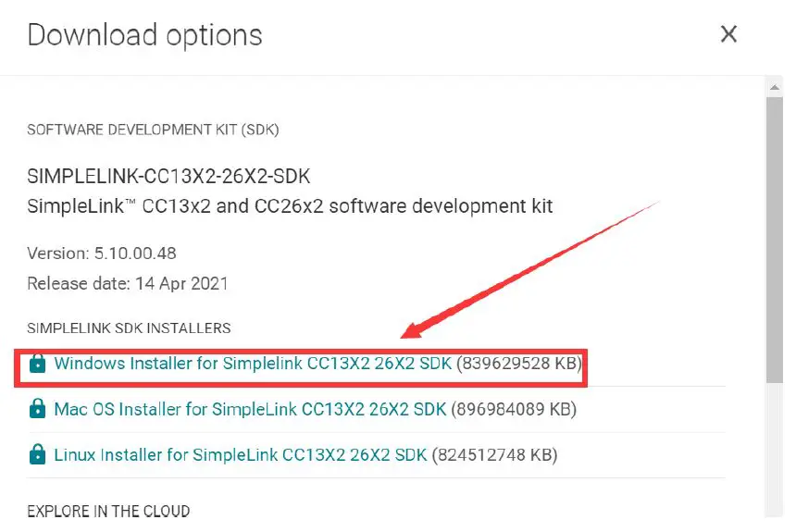
Task: Click the EXPLORE IN THE CLOUD section header
Action: [x=108, y=511]
